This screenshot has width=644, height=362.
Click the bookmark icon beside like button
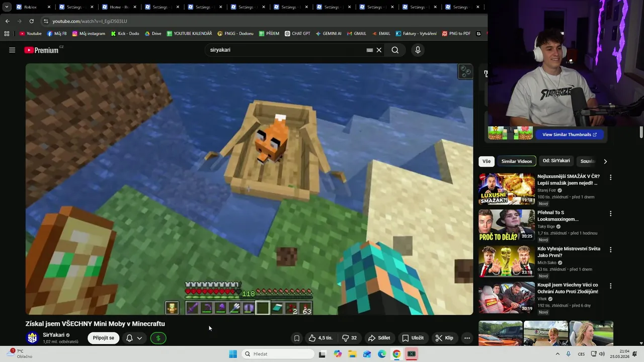pos(297,338)
